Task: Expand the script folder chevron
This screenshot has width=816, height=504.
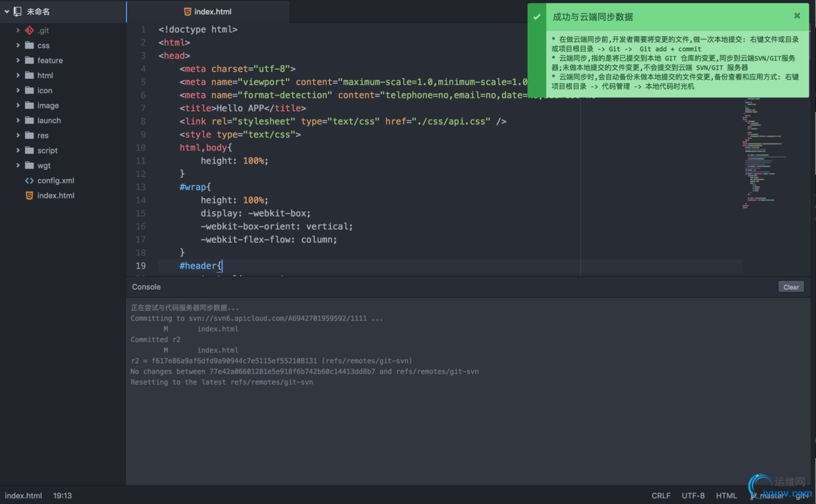Action: point(18,151)
